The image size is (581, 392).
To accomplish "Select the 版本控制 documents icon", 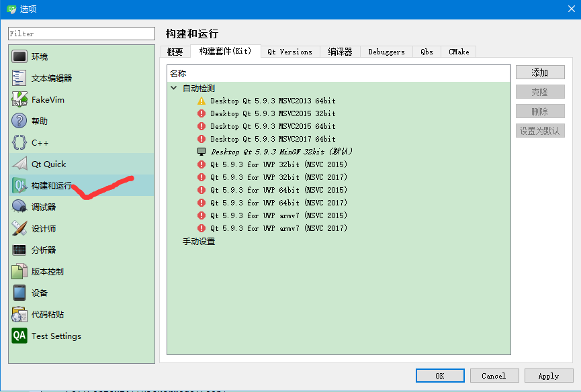I will tap(19, 271).
